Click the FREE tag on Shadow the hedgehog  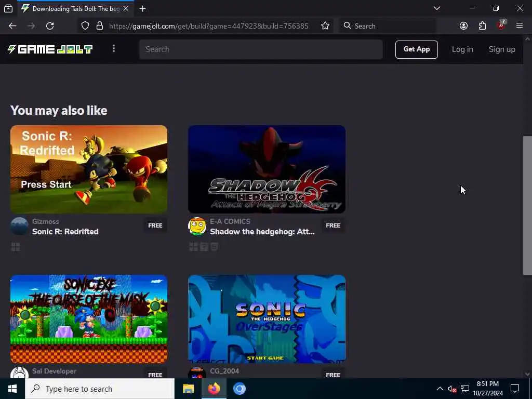[333, 225]
